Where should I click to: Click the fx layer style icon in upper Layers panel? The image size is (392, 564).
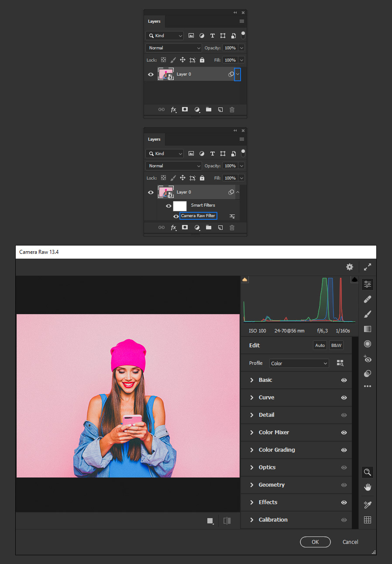[174, 110]
